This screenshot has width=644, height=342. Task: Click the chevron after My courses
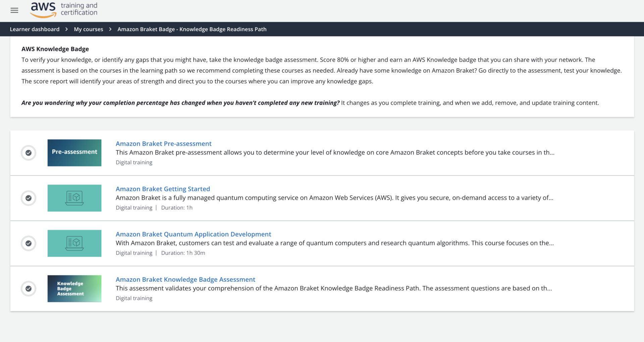click(x=110, y=29)
